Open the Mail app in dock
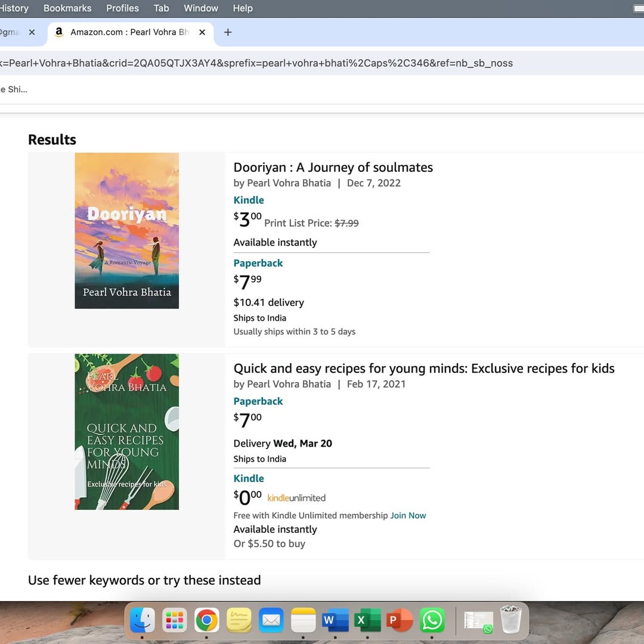644x644 pixels. (271, 621)
